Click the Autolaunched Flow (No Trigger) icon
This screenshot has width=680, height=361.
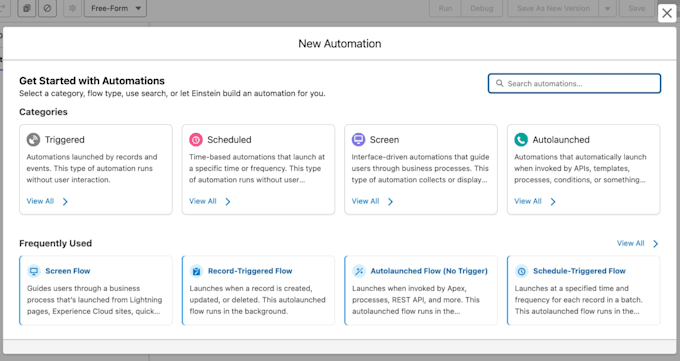[x=359, y=271]
